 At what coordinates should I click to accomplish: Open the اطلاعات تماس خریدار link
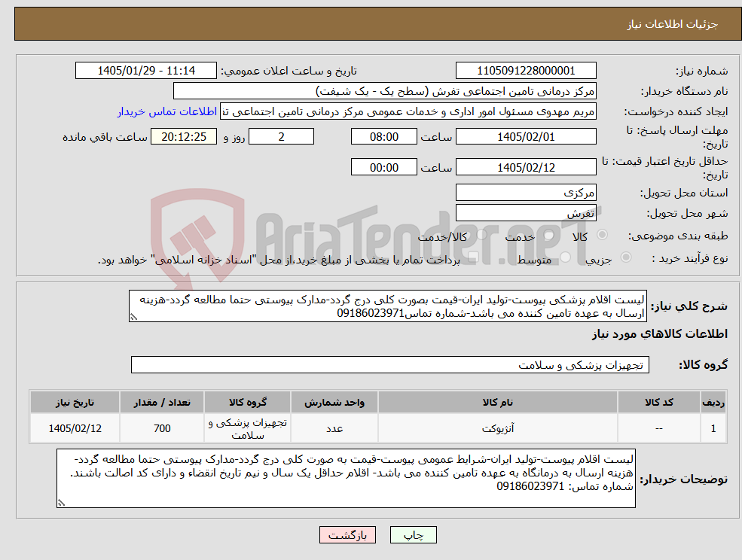pos(167,111)
